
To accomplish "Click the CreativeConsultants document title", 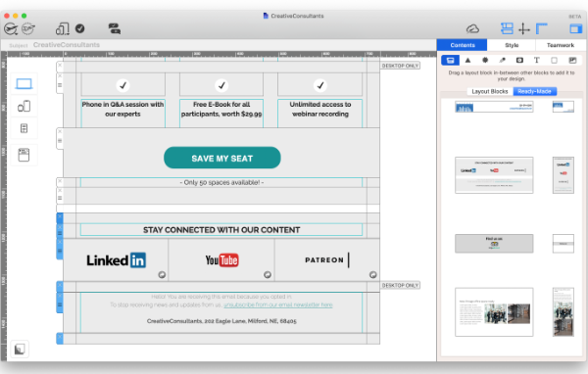I will (297, 16).
